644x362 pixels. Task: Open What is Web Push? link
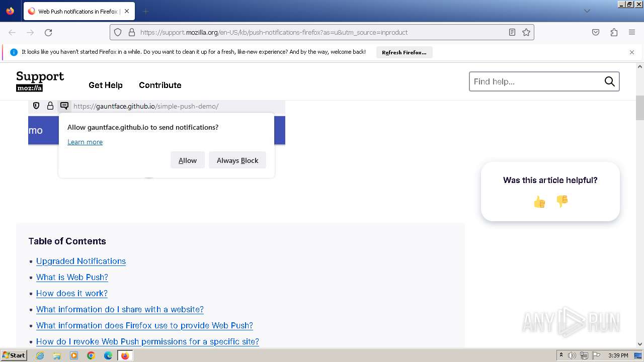tap(72, 277)
